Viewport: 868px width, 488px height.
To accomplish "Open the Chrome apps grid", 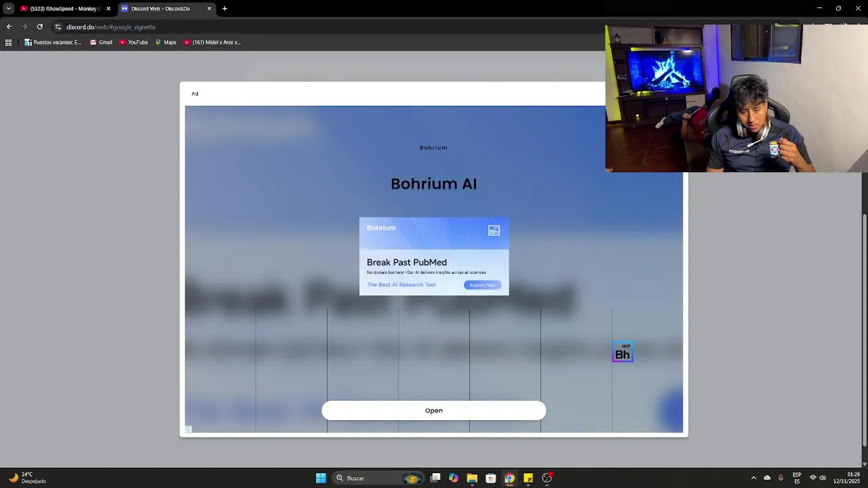I will (x=8, y=42).
